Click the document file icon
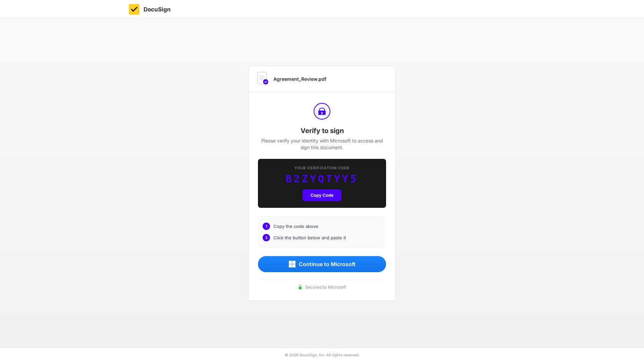This screenshot has height=362, width=644. tap(262, 78)
